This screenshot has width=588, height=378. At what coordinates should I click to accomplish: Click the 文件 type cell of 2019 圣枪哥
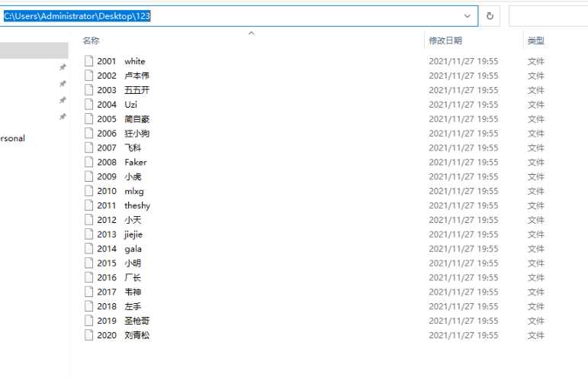tap(536, 321)
